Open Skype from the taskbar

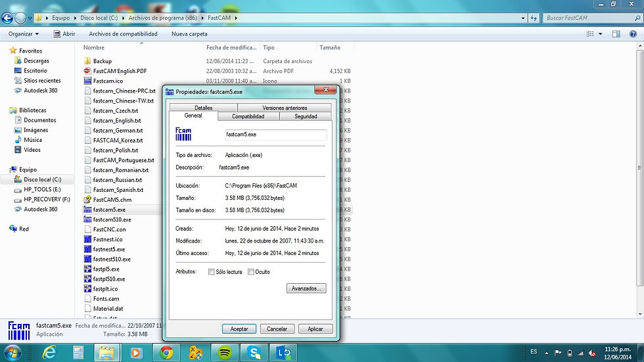point(254,353)
